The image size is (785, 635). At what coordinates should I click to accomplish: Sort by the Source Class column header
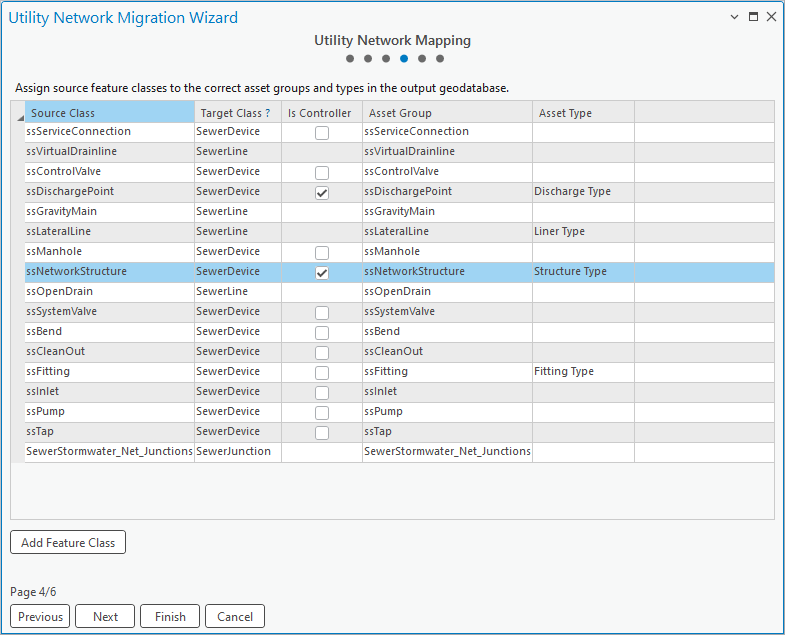point(110,112)
